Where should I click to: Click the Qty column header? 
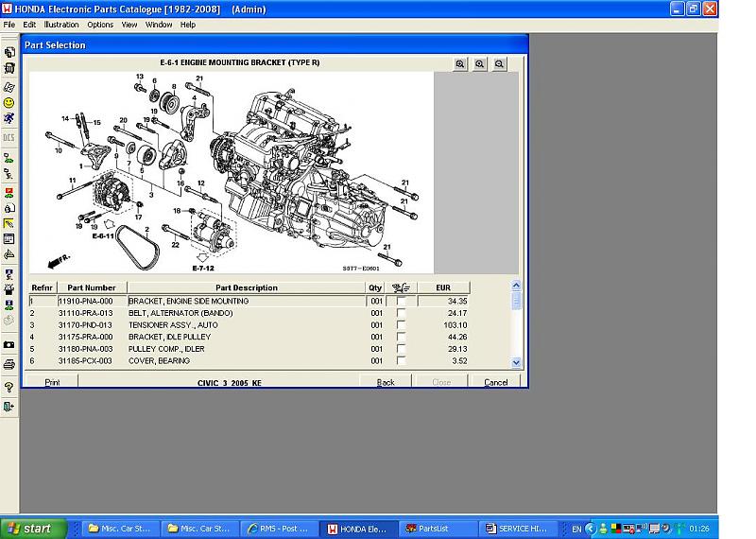click(375, 287)
